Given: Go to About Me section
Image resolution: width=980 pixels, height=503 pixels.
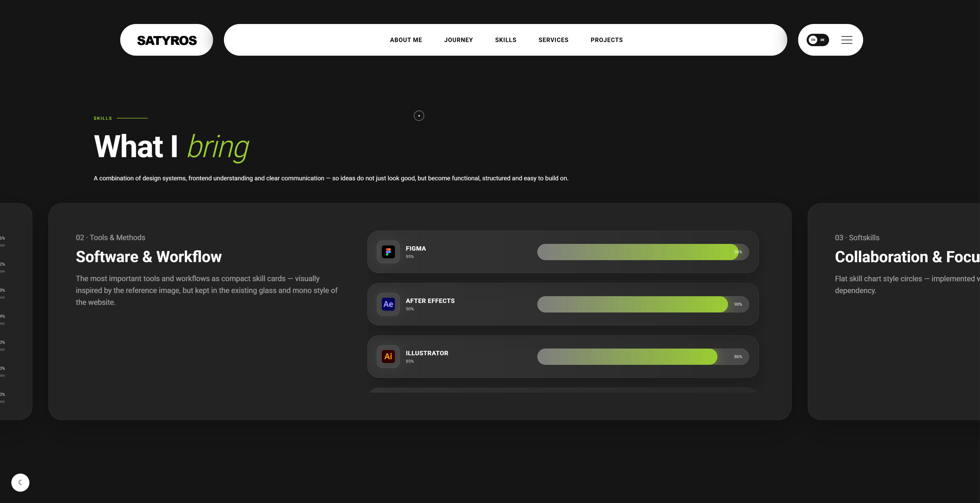Looking at the screenshot, I should 406,40.
